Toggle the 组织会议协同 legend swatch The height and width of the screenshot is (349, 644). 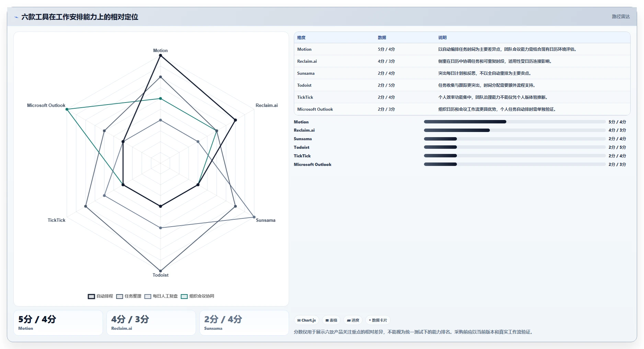coord(184,297)
